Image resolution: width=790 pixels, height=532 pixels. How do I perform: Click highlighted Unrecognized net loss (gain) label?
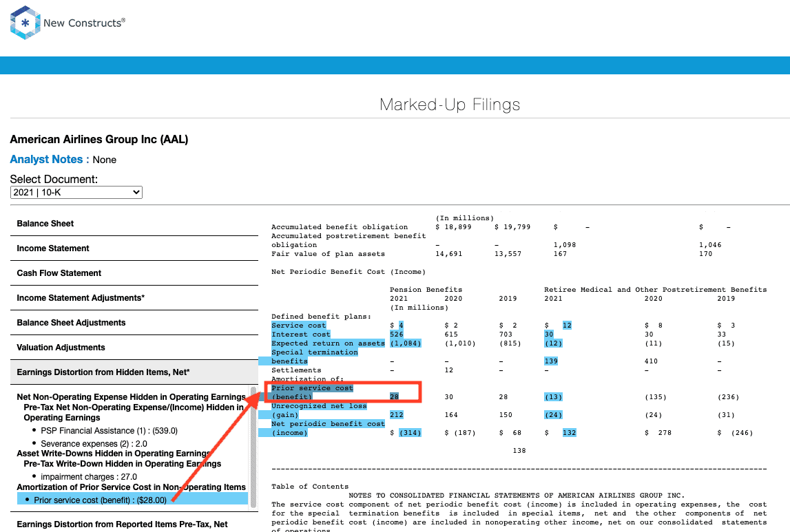coord(319,410)
